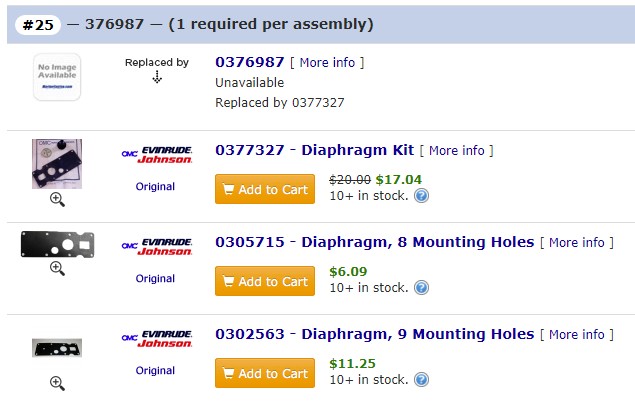Click Evinrude Johnson logo for 0302563
Image resolution: width=635 pixels, height=401 pixels.
tap(157, 339)
